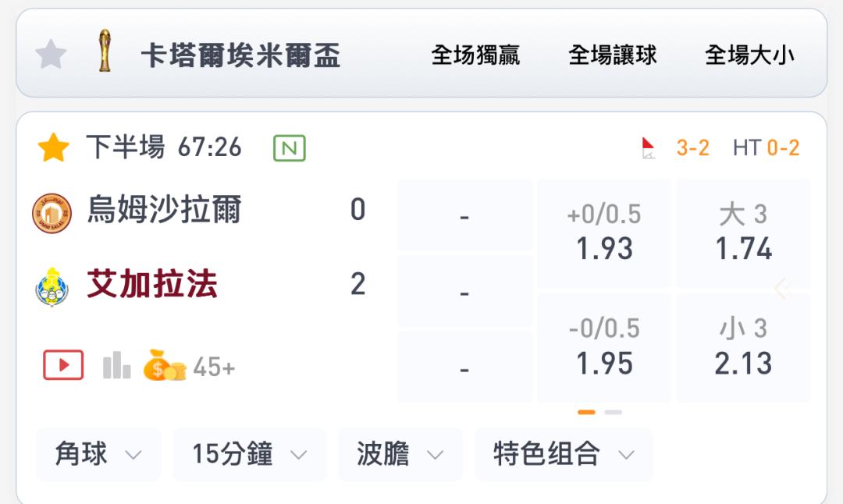Open the 烏姆沙拉爾 team logo
Viewport: 843px width, 504px height.
[x=52, y=213]
